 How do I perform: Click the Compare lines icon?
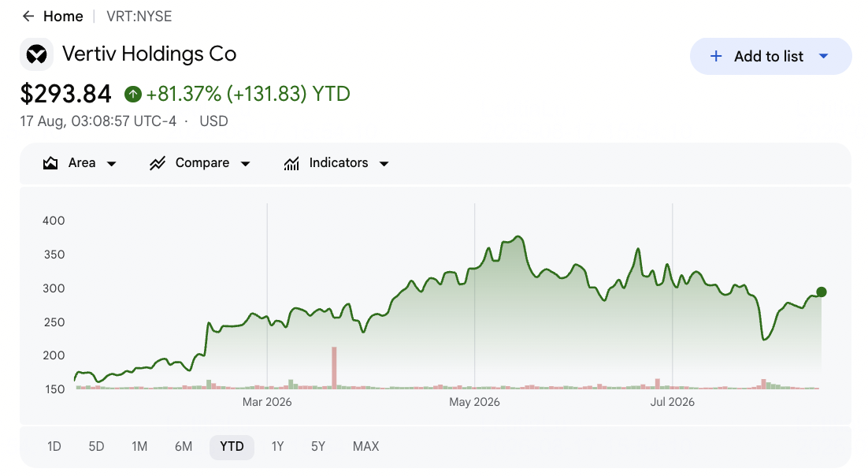158,163
